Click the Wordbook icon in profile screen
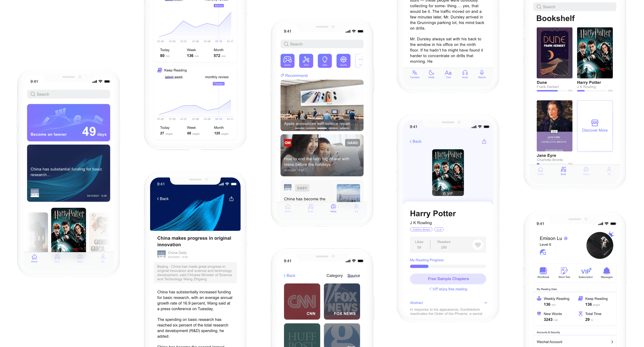This screenshot has height=347, width=644. pos(543,271)
